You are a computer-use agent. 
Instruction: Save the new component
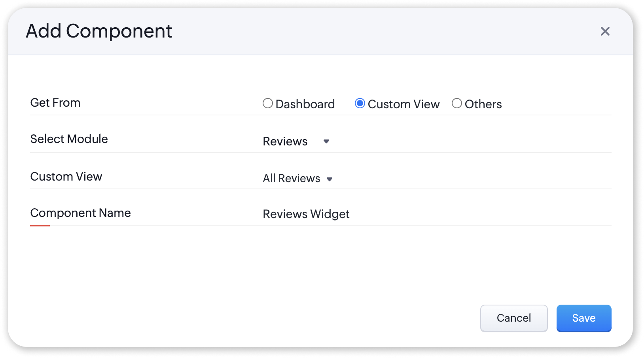(583, 318)
